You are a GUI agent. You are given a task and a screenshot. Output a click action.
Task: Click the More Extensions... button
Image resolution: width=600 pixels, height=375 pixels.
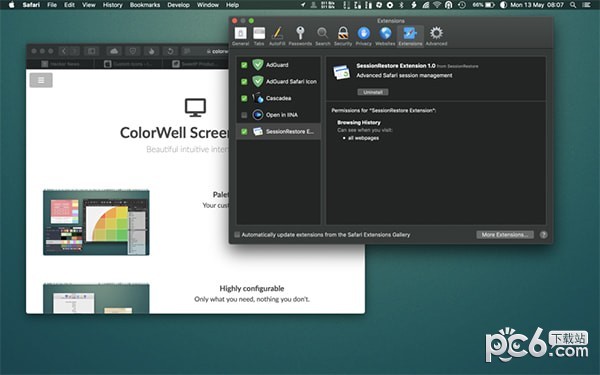point(505,235)
